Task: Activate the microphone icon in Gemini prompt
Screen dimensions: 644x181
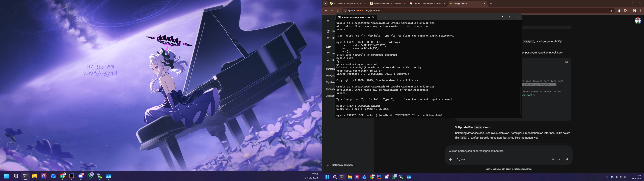Action: (x=567, y=160)
